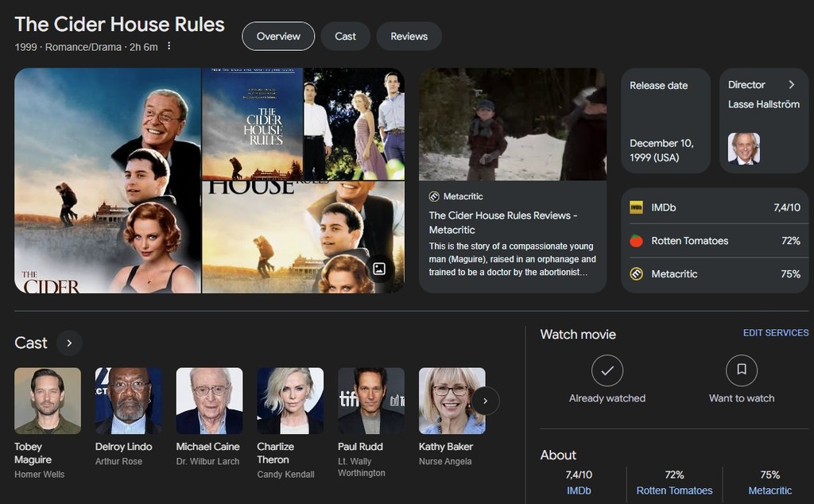Click the Kathy Baker name
Screen dimensions: 814x504
(x=446, y=447)
